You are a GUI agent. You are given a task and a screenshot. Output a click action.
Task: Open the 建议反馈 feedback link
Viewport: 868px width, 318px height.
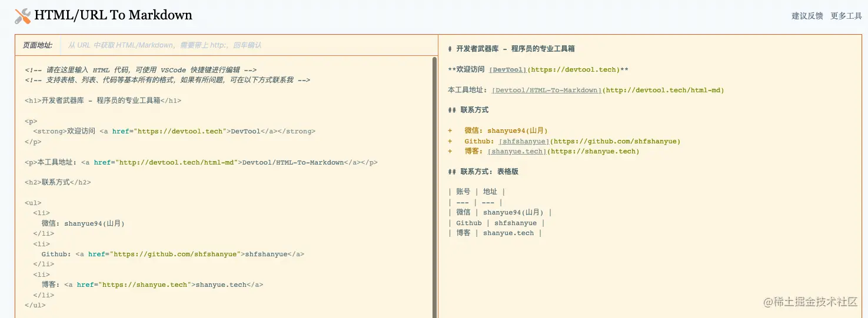click(807, 16)
